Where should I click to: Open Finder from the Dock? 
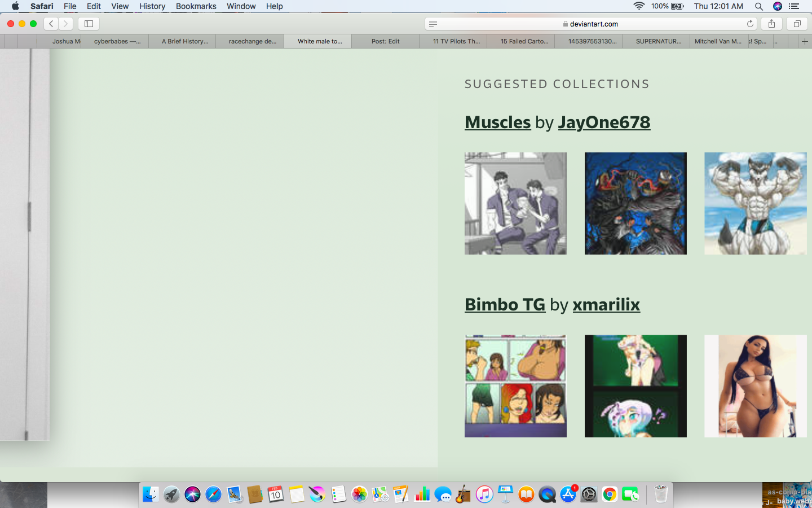pos(151,494)
